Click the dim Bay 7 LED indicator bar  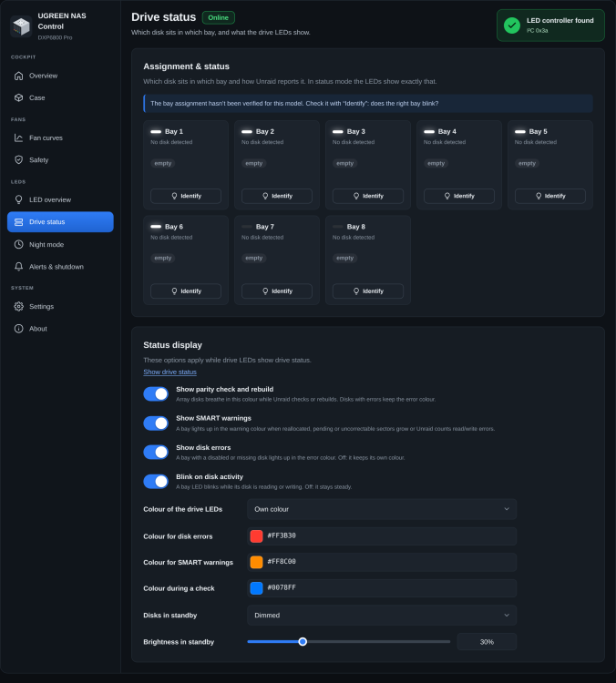click(247, 227)
